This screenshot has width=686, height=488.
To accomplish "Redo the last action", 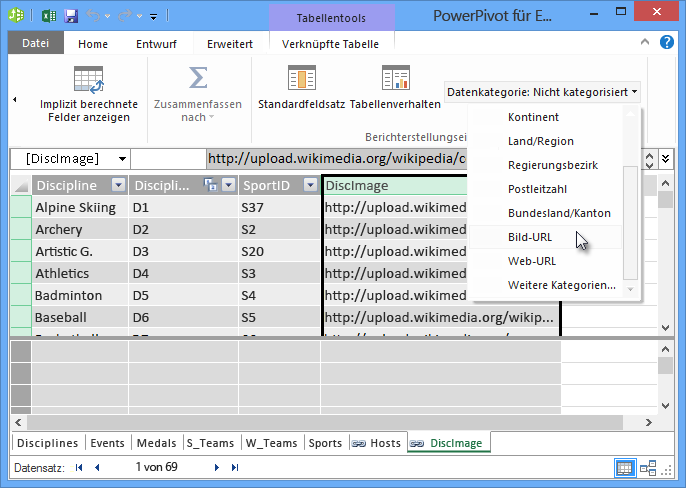I will tap(125, 16).
